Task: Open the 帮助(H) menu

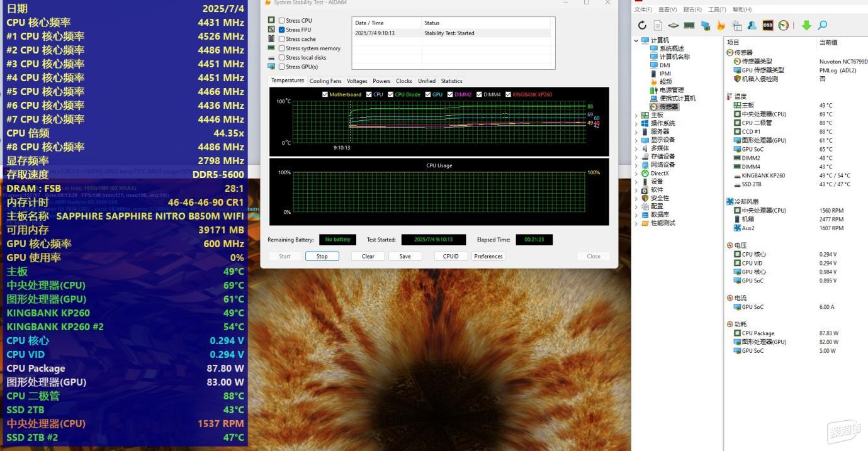Action: pyautogui.click(x=742, y=9)
